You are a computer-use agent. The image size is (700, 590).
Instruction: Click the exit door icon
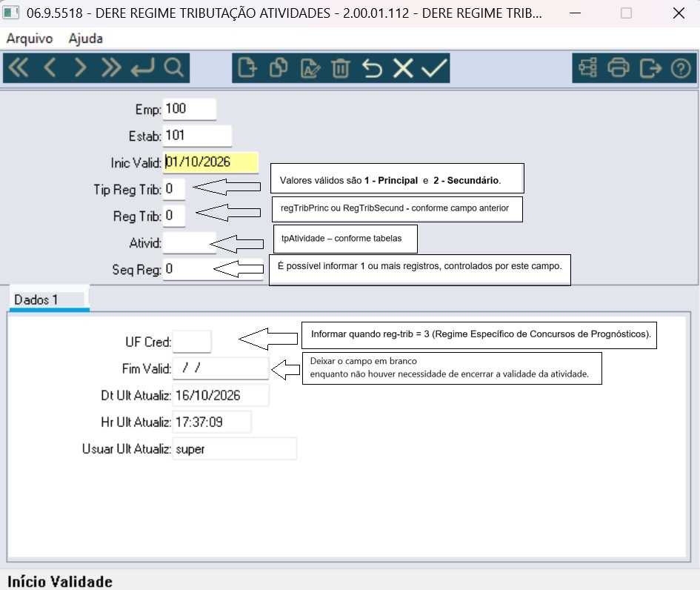pos(650,68)
